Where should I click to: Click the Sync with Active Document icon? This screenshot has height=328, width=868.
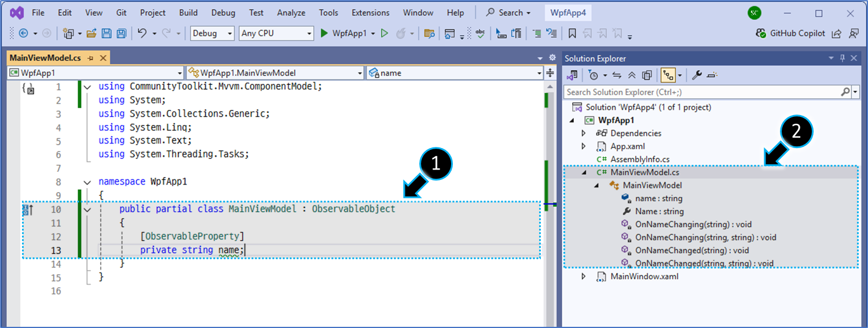coord(617,75)
